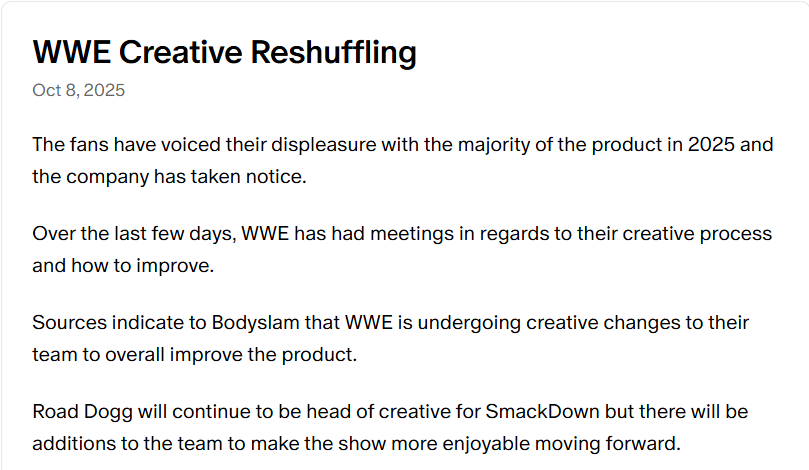This screenshot has height=470, width=809.
Task: Select the line 'team to overall improve the product.'
Action: coord(195,355)
